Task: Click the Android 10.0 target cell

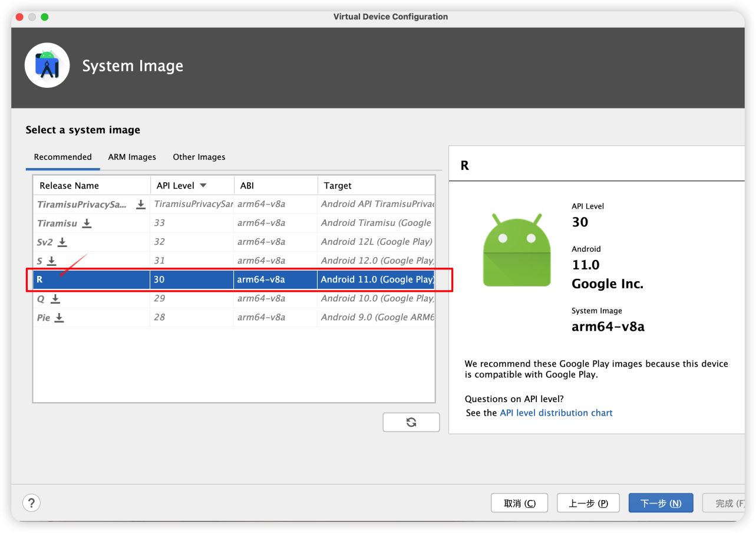Action: pos(377,299)
